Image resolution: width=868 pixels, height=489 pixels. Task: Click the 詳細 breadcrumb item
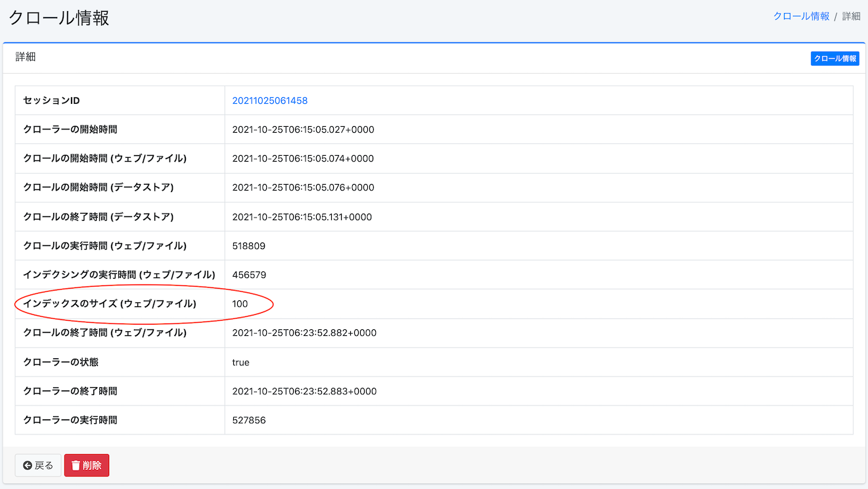851,16
